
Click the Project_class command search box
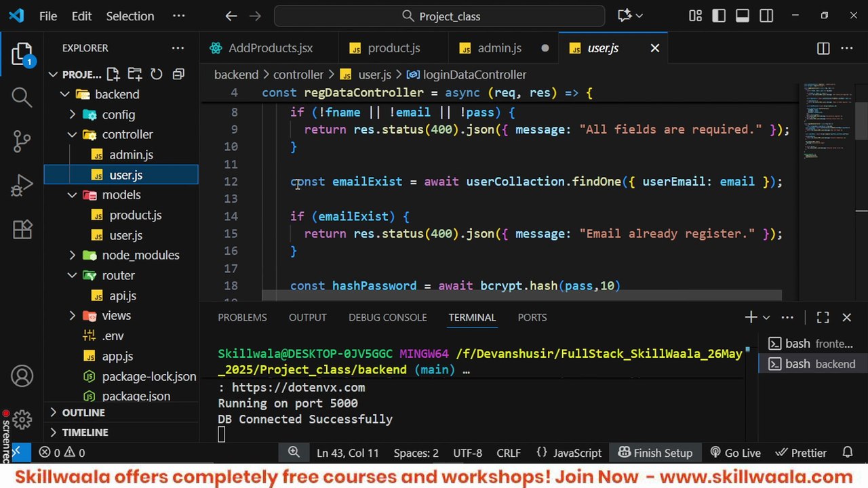click(439, 16)
